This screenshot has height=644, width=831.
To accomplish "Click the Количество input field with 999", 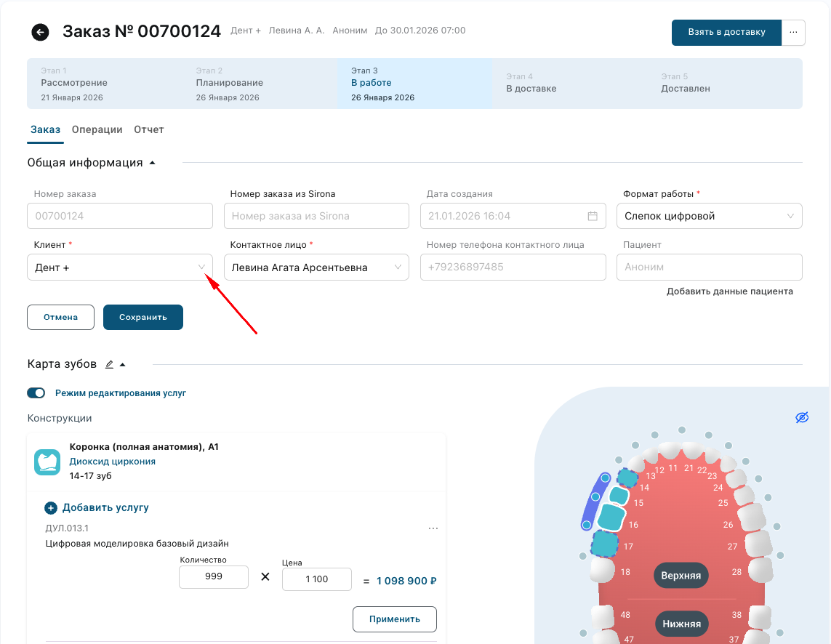I will pos(214,577).
